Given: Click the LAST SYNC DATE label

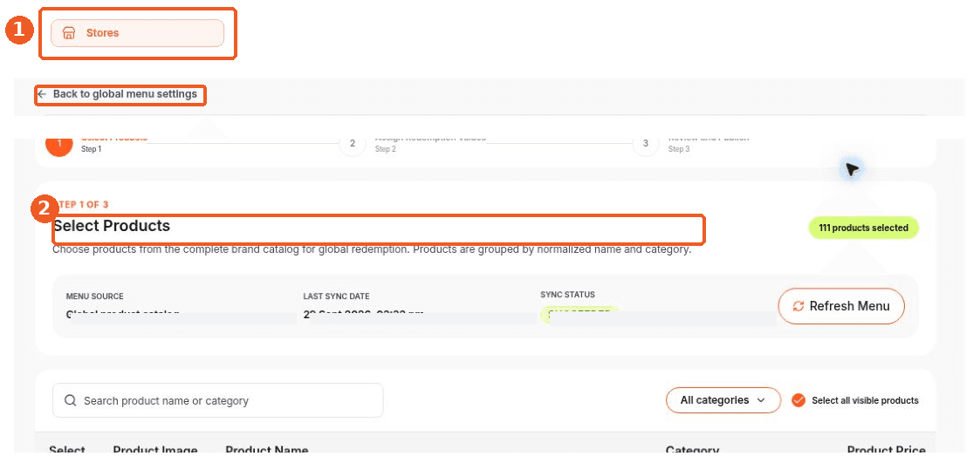Looking at the screenshot, I should [x=336, y=296].
